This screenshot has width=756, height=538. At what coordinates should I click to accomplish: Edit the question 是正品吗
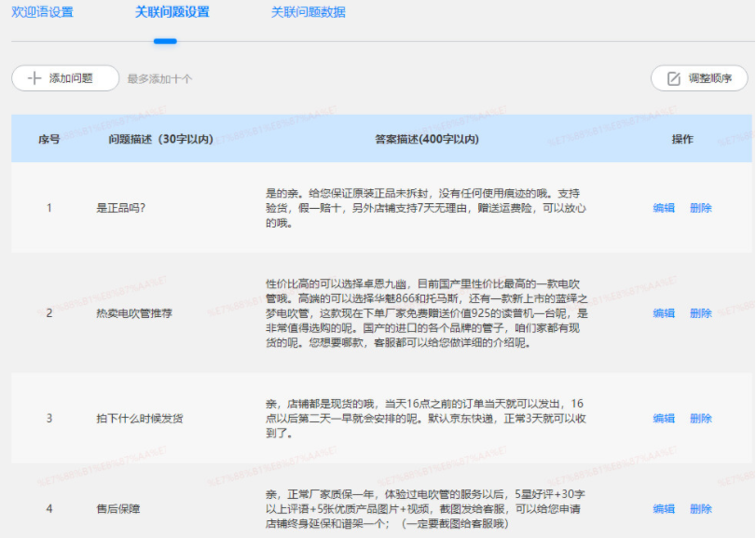click(x=663, y=208)
